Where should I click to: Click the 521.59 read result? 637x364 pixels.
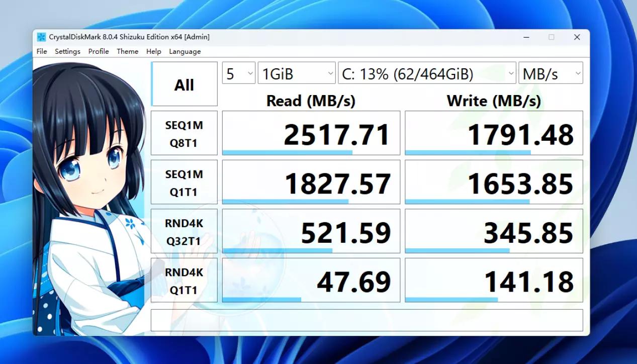click(311, 231)
